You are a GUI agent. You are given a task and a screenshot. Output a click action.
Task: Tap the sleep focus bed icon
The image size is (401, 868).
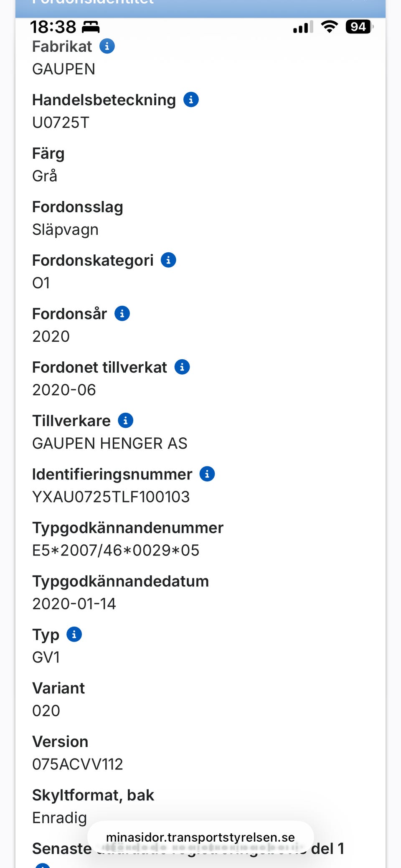(91, 27)
